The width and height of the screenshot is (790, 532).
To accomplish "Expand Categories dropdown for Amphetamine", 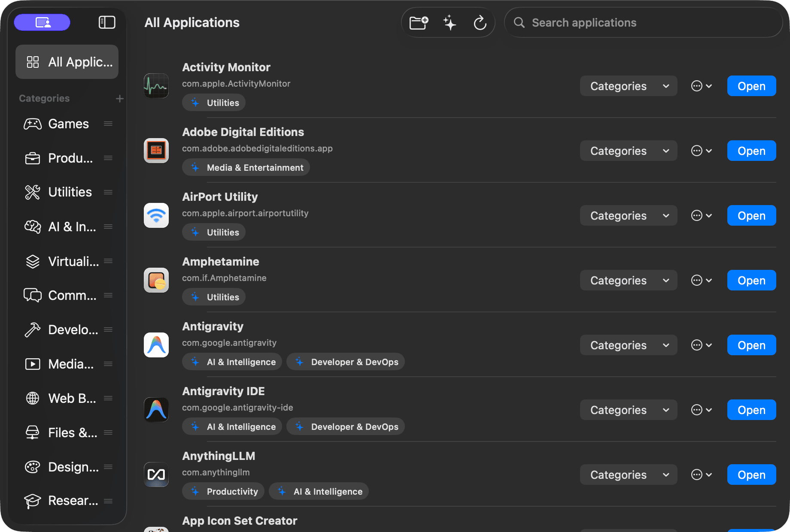I will click(629, 280).
